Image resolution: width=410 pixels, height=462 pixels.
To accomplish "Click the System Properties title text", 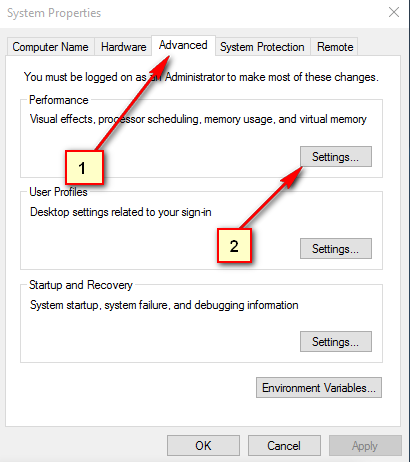I will tap(54, 13).
